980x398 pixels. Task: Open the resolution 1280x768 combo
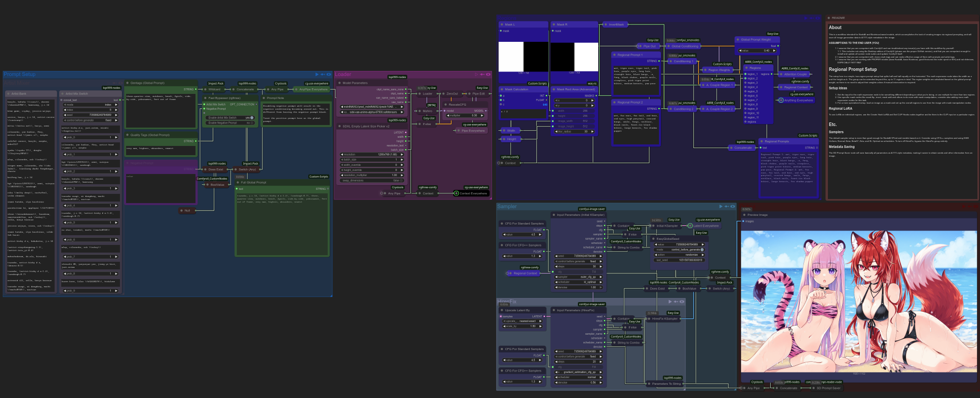(x=372, y=155)
